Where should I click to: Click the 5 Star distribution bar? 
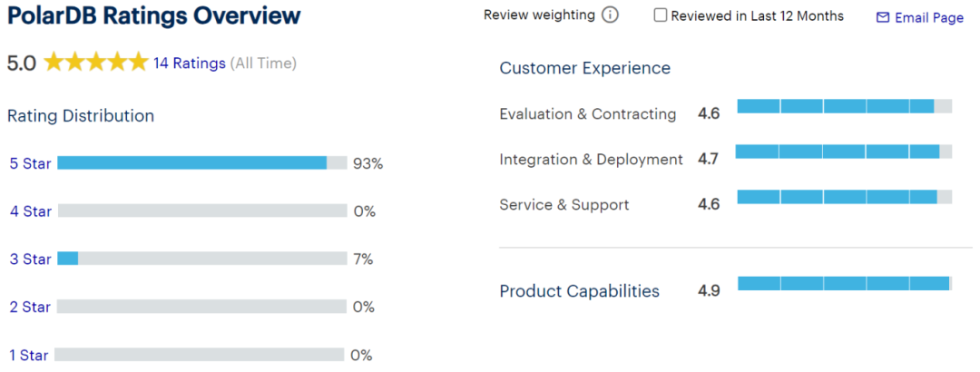click(201, 163)
